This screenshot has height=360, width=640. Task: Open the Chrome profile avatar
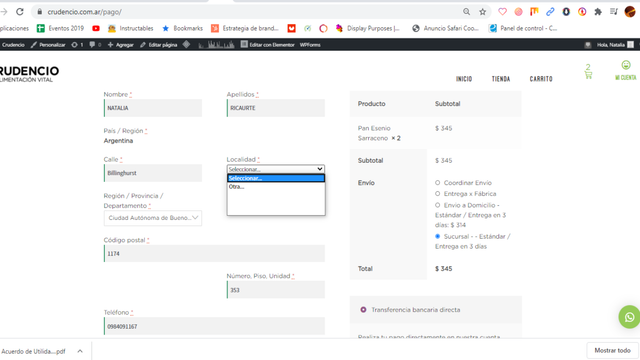[x=630, y=12]
